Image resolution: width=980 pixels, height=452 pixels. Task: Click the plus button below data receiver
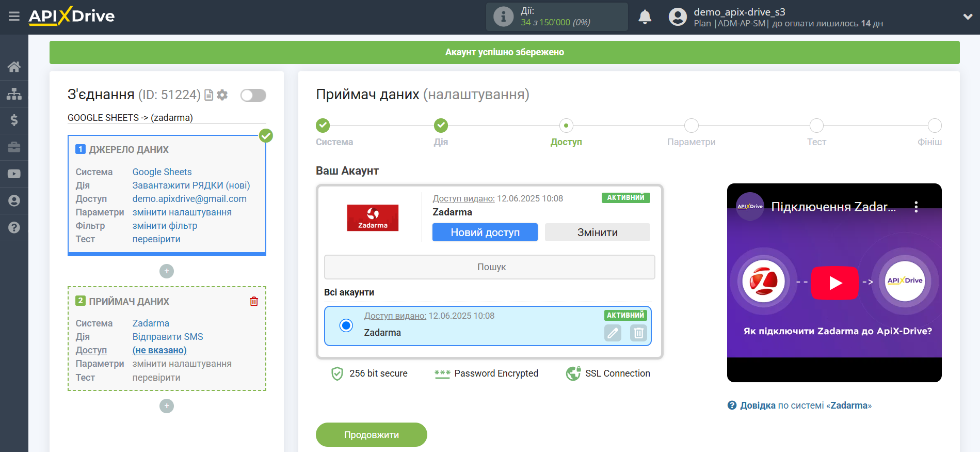point(167,406)
